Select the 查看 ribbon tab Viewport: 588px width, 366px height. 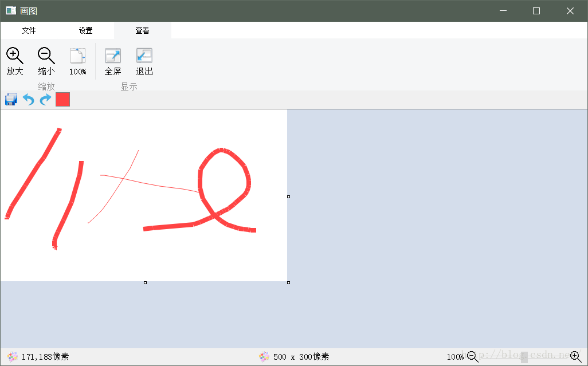[x=143, y=30]
